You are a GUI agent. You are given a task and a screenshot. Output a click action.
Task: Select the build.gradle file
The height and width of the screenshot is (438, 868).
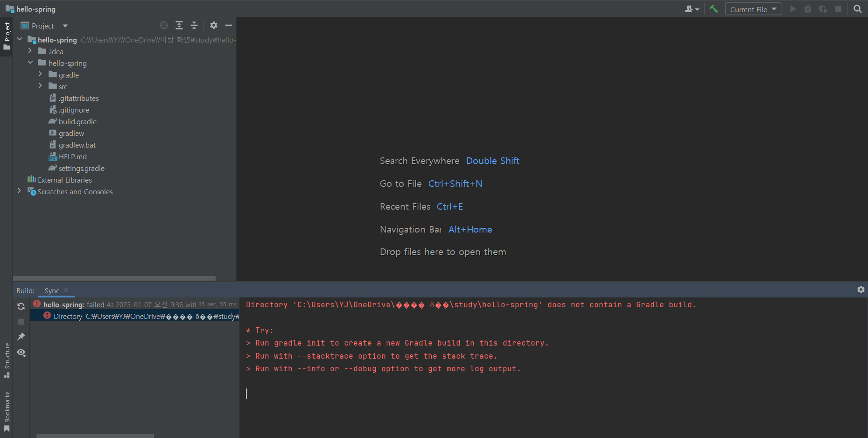pyautogui.click(x=77, y=121)
